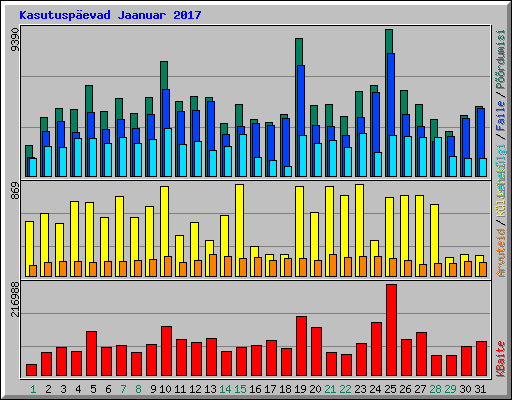Click the day 19 label on the x-axis

coord(301,389)
